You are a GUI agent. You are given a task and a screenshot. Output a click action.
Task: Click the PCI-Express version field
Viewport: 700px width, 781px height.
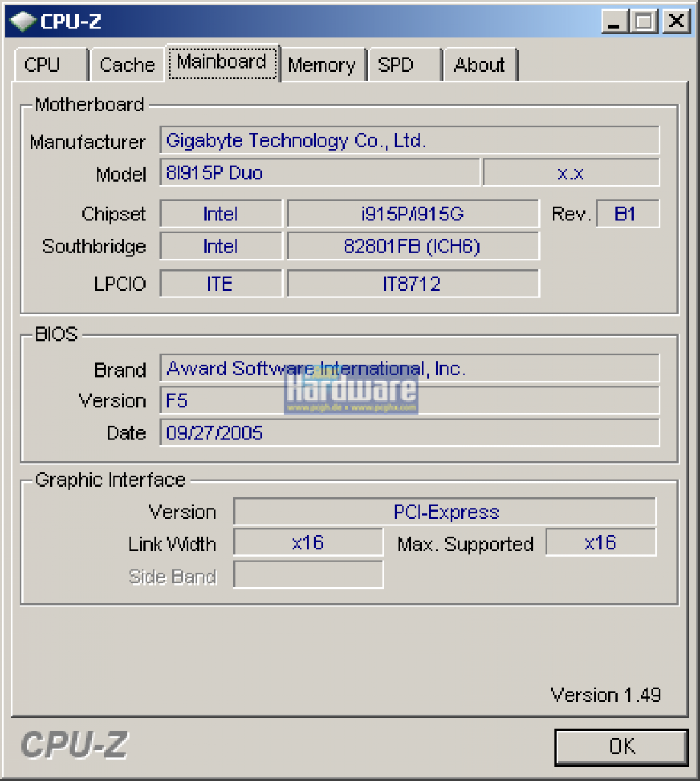[445, 512]
